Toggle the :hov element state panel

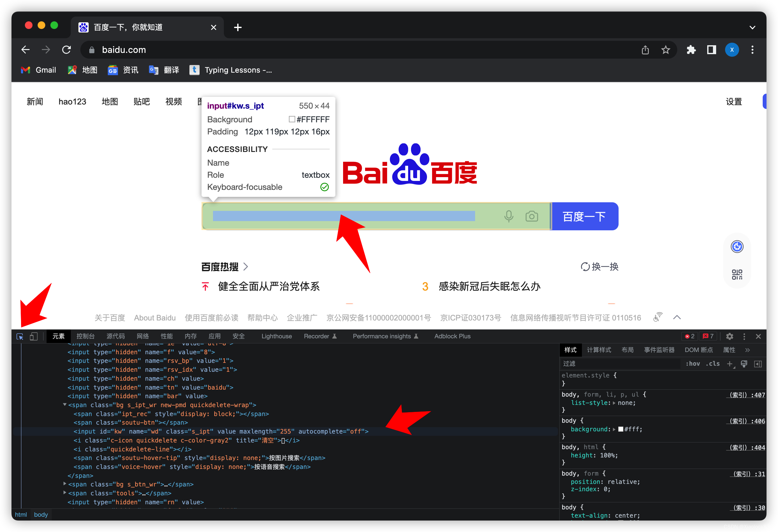pos(693,364)
